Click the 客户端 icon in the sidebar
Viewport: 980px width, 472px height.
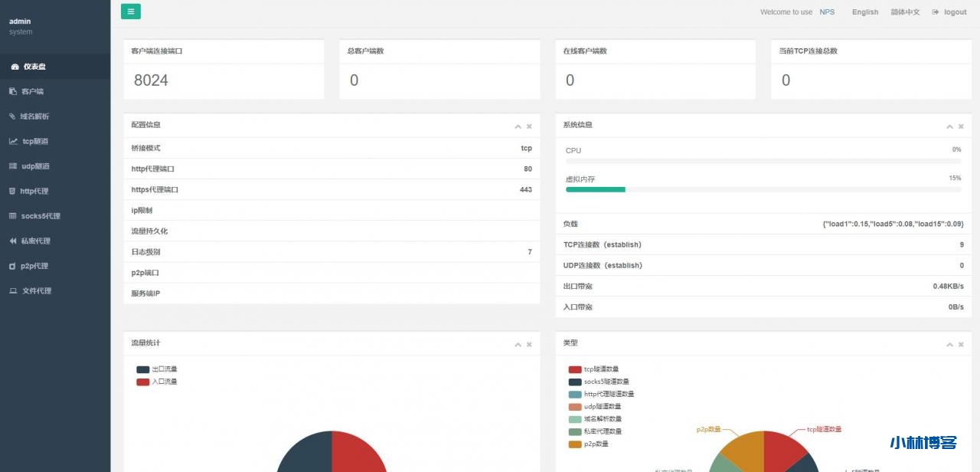click(13, 91)
